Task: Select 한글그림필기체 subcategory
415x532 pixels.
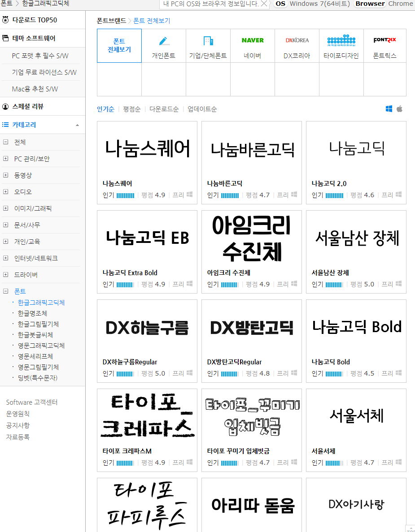Action: pos(39,324)
